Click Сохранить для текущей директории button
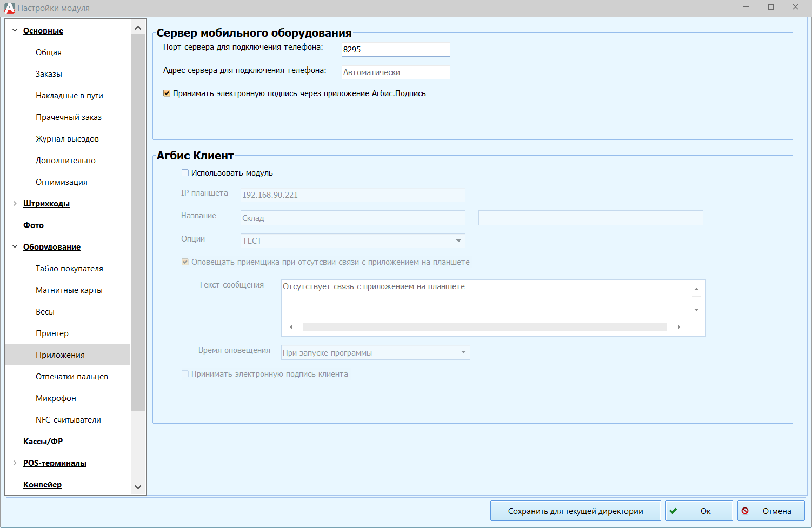The height and width of the screenshot is (528, 812). 575,511
